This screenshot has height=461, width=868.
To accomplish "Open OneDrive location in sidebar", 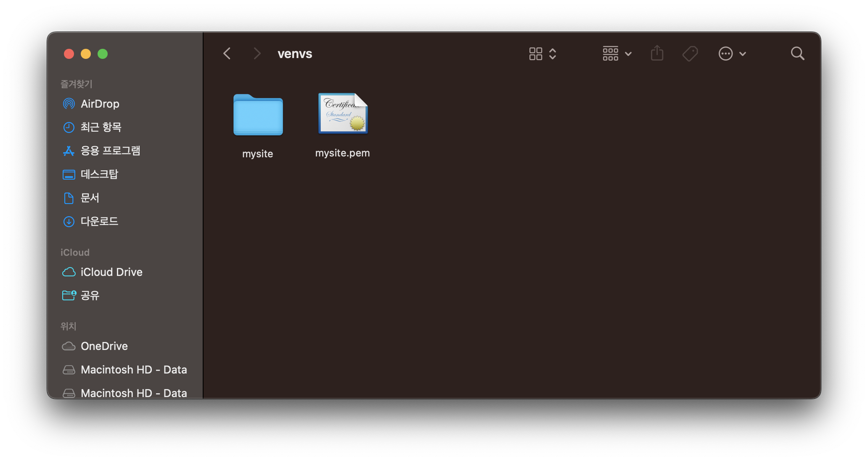I will coord(104,346).
